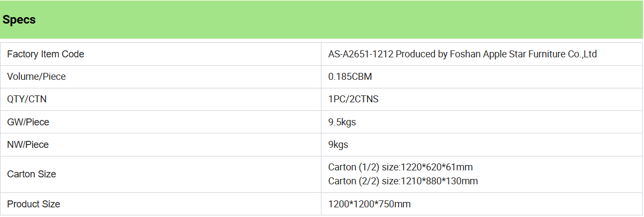644x217 pixels.
Task: Select the GW/Piece row label
Action: click(x=28, y=122)
